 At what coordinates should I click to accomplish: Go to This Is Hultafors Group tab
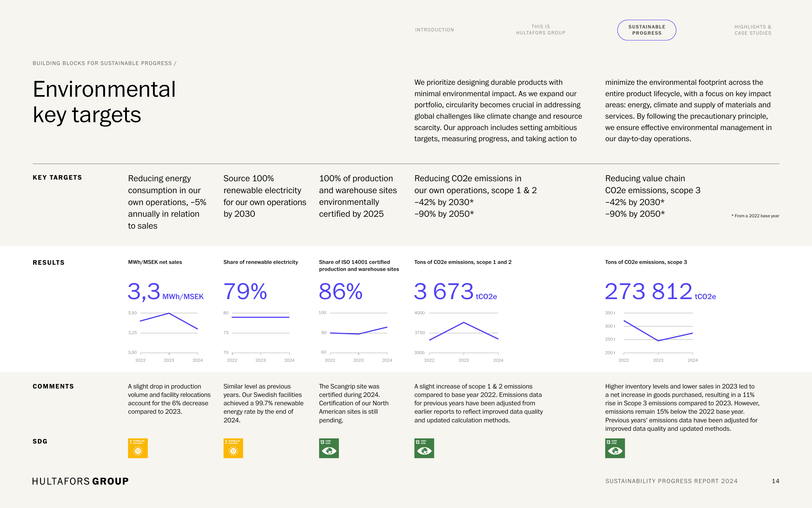coord(541,30)
